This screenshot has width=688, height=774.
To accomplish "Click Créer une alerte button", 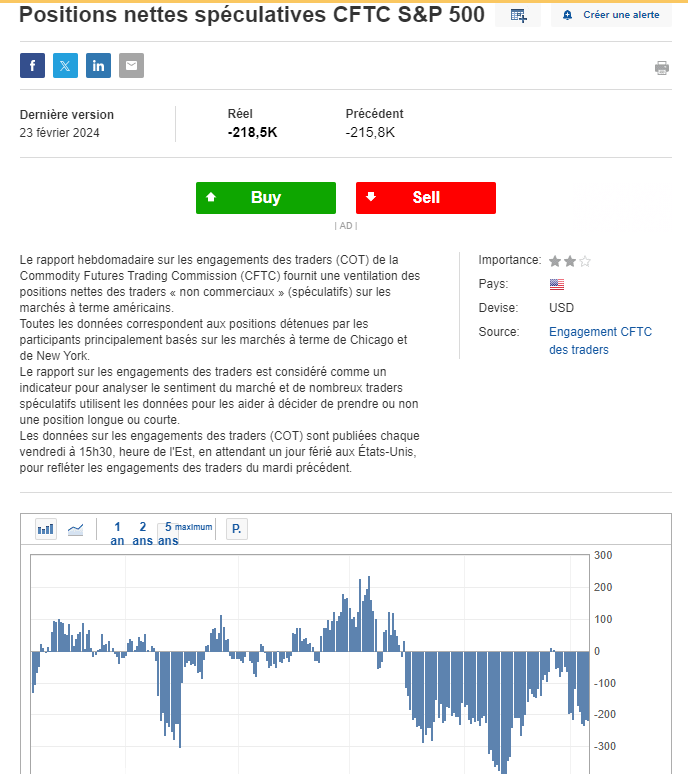I will point(612,15).
